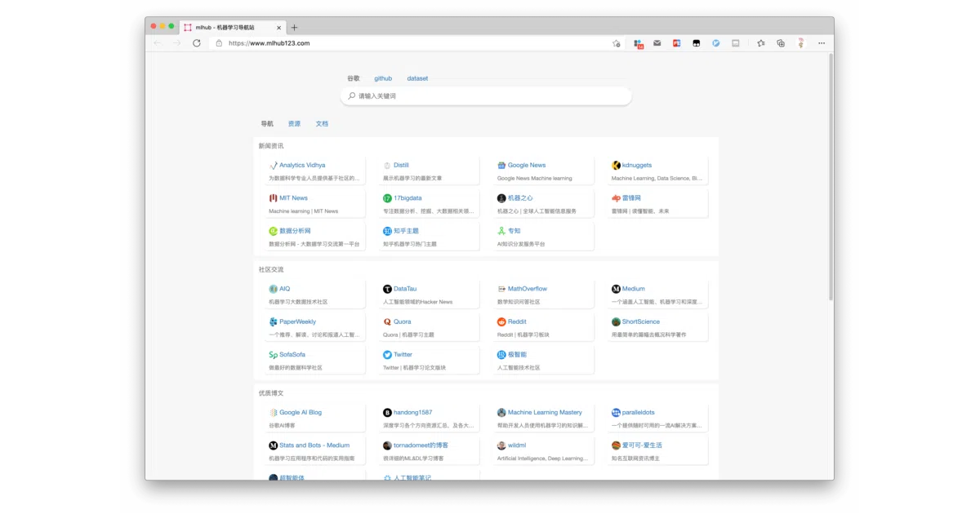Open the Distill link
The width and height of the screenshot is (980, 514).
coord(401,165)
